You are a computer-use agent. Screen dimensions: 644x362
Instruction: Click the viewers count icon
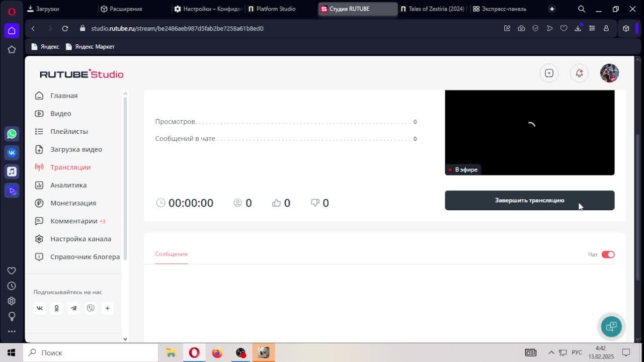pos(238,203)
